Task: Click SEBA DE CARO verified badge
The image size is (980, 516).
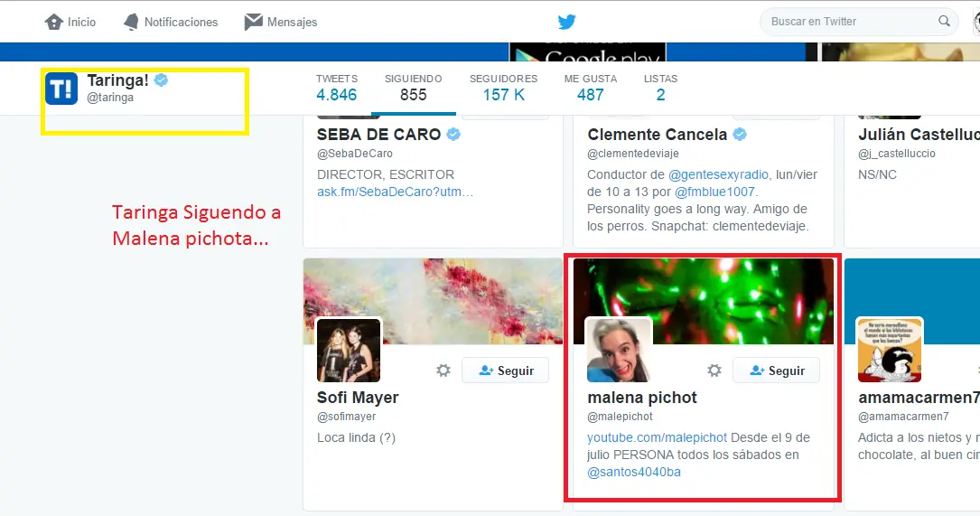Action: point(453,134)
